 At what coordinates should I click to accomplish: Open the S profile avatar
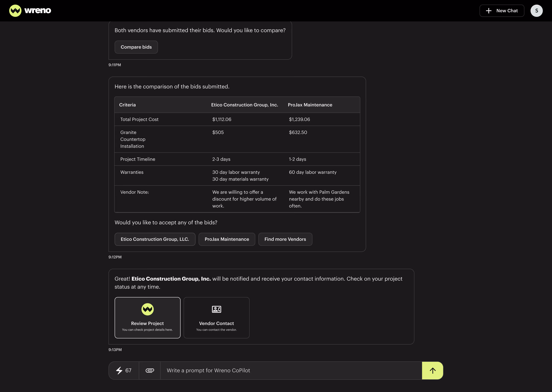[x=537, y=11]
